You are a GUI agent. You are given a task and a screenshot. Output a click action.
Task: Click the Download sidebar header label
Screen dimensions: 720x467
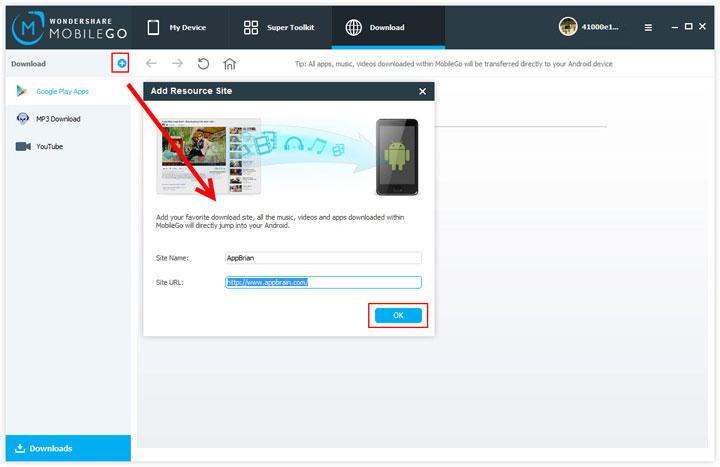click(28, 63)
